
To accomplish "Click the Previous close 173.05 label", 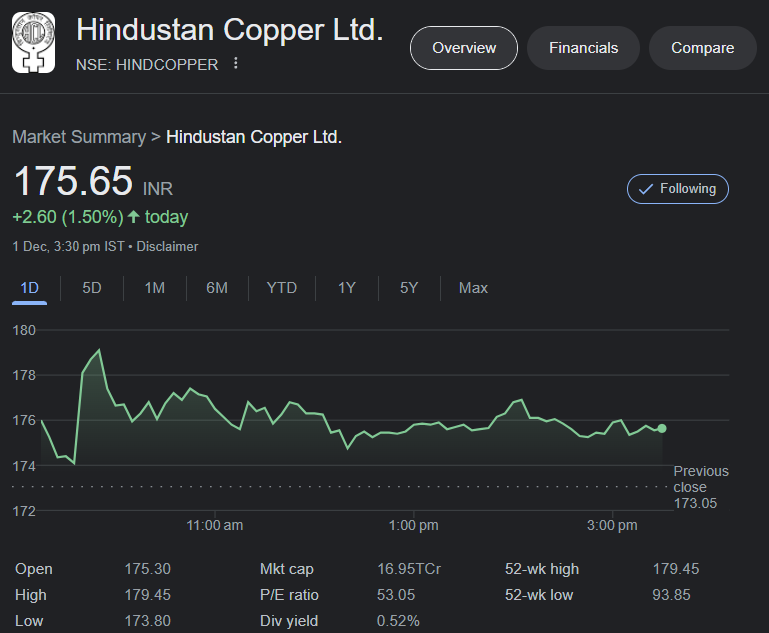I will (700, 487).
